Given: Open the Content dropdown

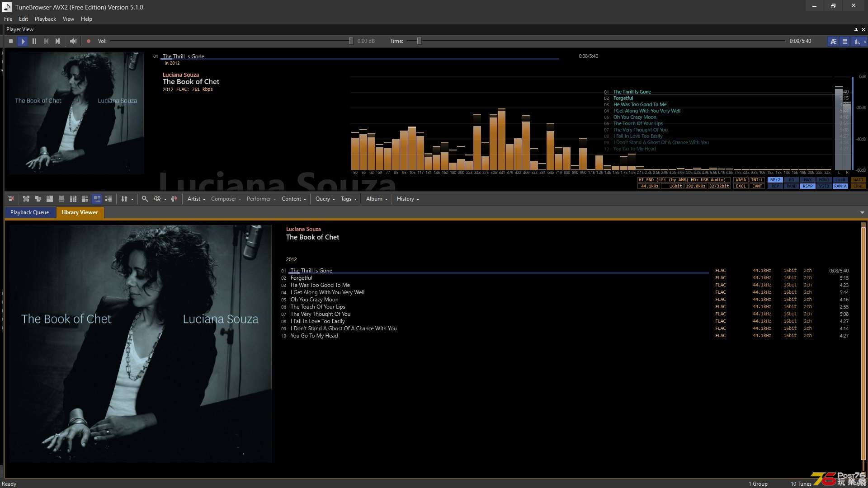Looking at the screenshot, I should click(x=294, y=199).
